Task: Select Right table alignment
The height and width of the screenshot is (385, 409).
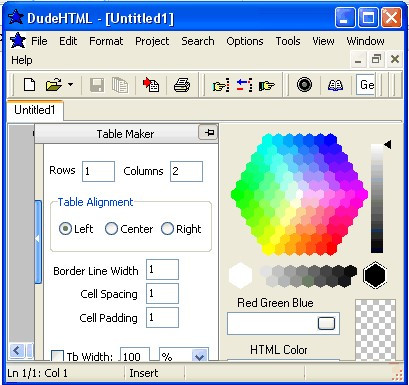Action: click(167, 229)
